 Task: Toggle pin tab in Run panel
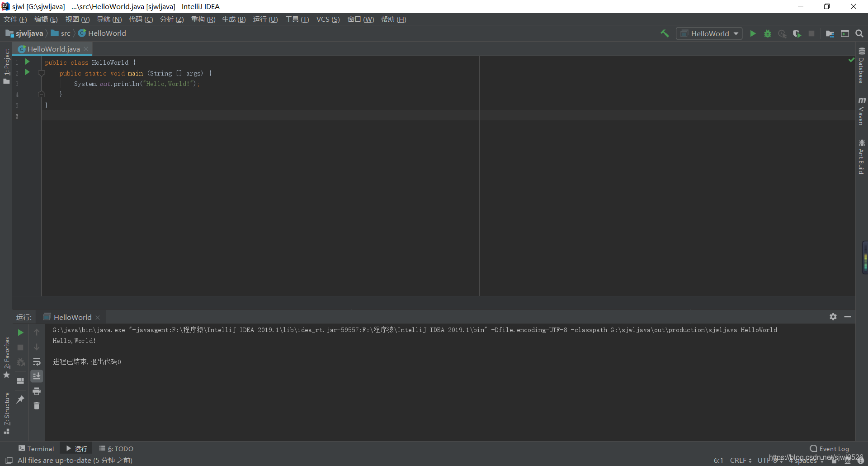pyautogui.click(x=20, y=399)
